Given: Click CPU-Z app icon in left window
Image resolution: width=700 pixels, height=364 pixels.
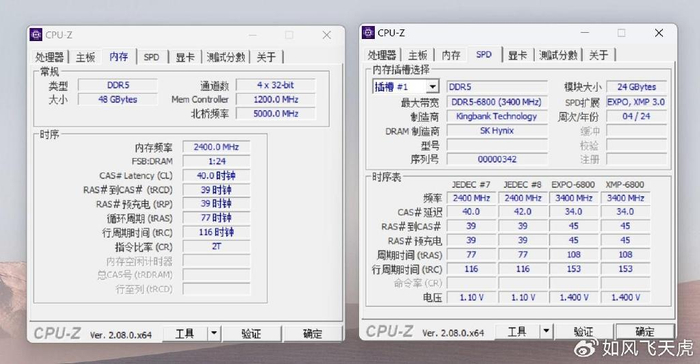Looking at the screenshot, I should pos(36,35).
